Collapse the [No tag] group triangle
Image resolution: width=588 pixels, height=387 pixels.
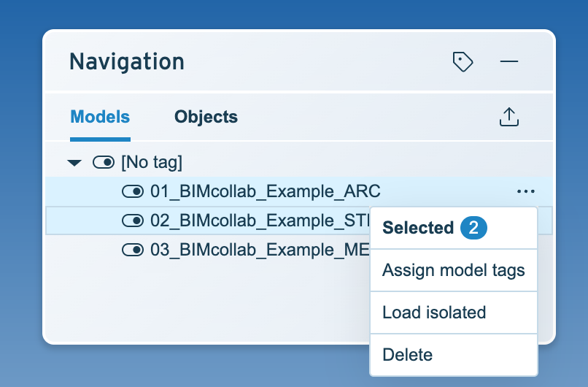click(74, 163)
